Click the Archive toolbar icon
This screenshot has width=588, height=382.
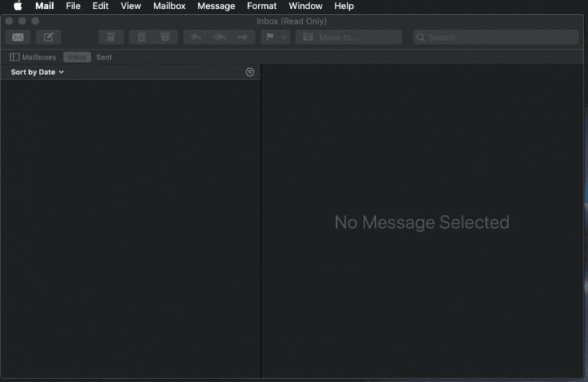[x=111, y=37]
